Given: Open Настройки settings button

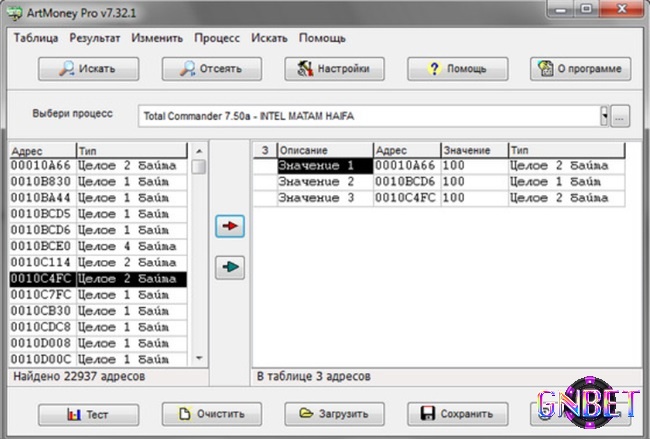Looking at the screenshot, I should (334, 69).
